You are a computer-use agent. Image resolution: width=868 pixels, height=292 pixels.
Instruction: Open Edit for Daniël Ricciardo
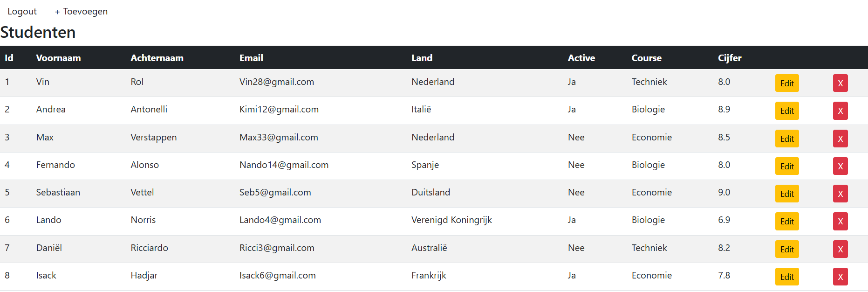(787, 249)
